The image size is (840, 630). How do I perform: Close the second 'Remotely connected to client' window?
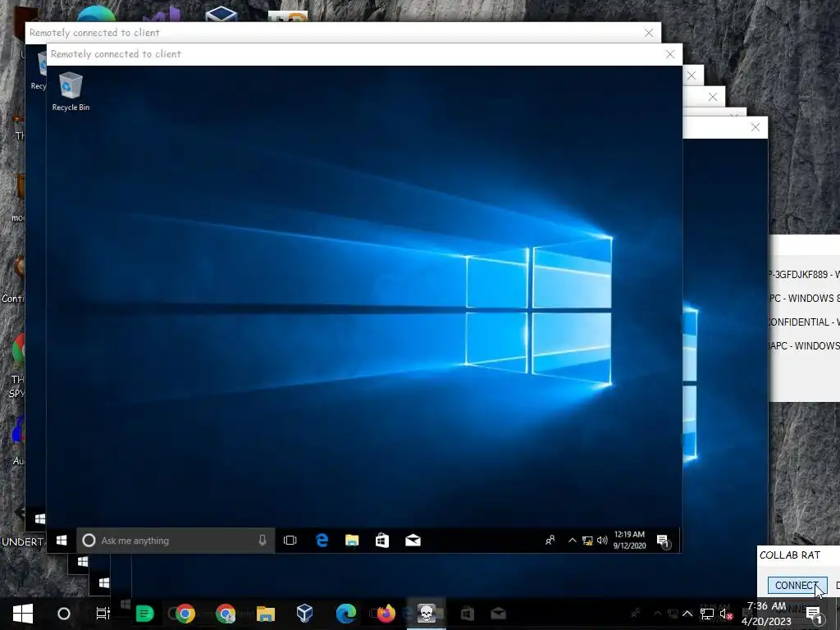pos(649,33)
